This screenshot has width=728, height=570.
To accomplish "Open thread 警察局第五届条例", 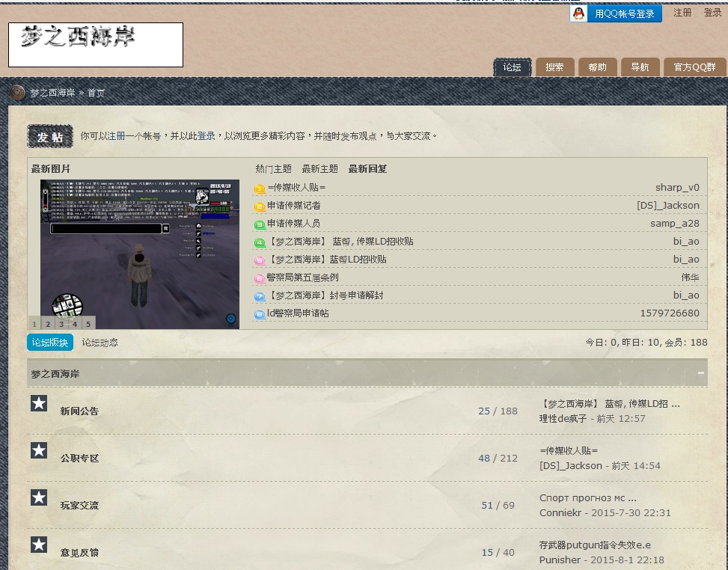I will 303,278.
